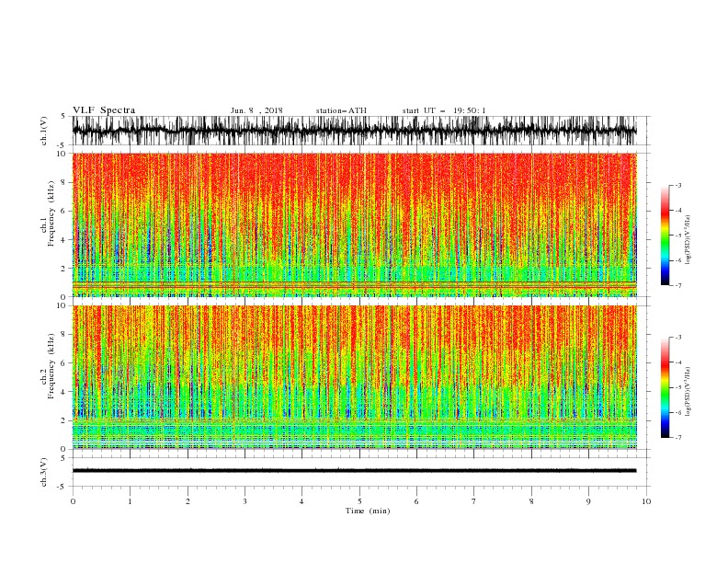Click the '-3' value on ch.1 colorbar

point(677,185)
